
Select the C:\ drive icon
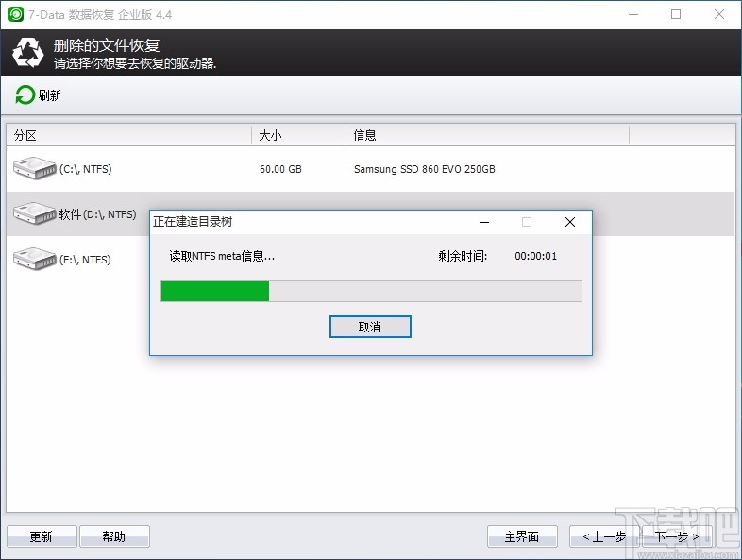(35, 168)
